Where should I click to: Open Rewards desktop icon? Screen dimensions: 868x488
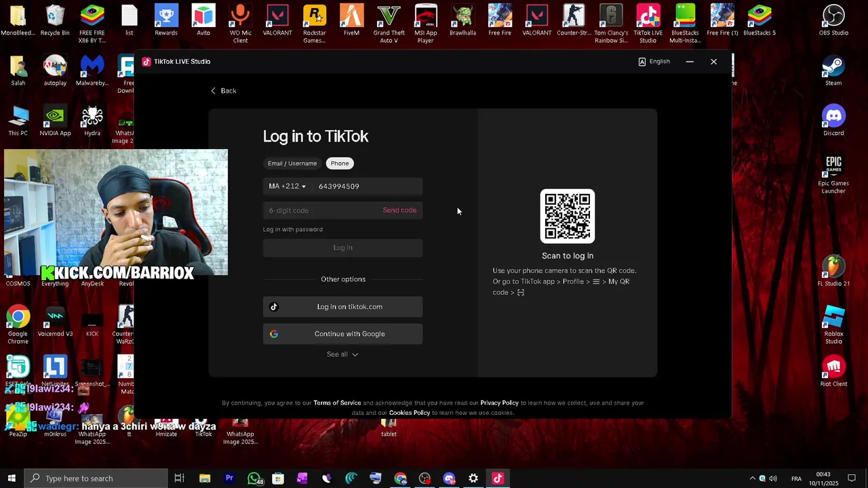pos(166,20)
